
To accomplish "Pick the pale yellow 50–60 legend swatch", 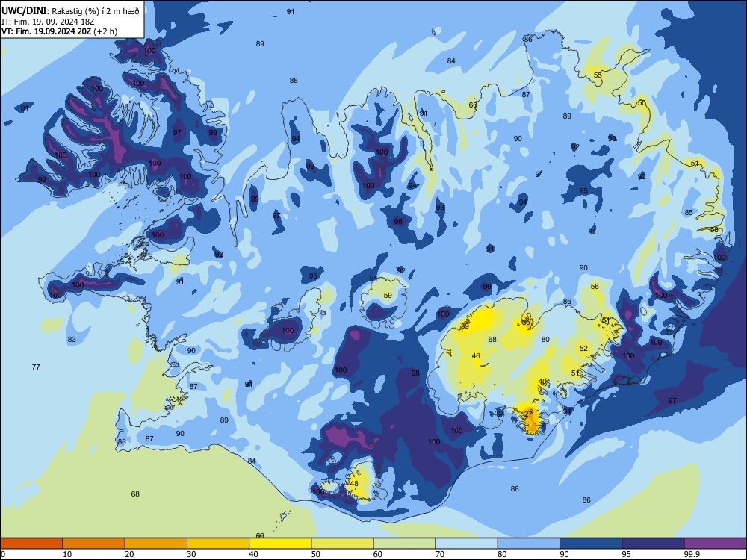I will (343, 544).
